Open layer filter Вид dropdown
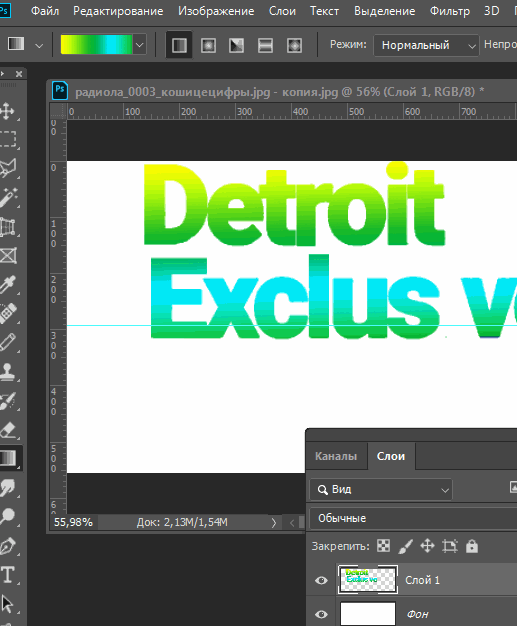This screenshot has height=626, width=517. pyautogui.click(x=381, y=489)
